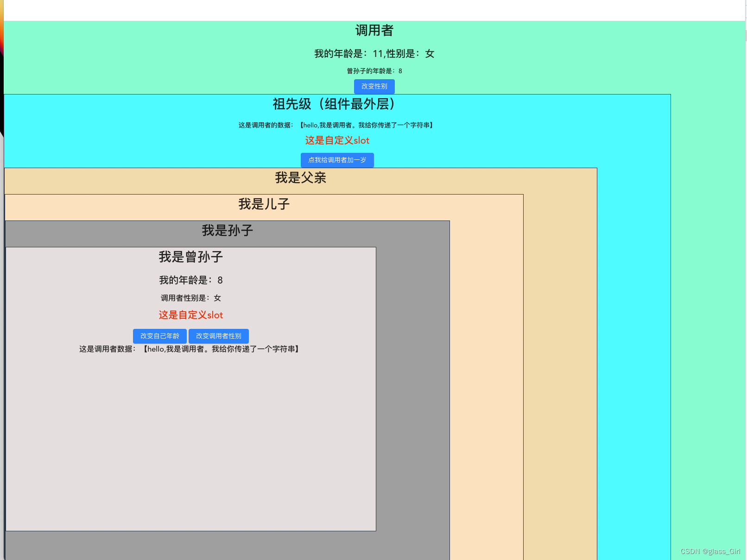747x560 pixels.
Task: Click the text 我的年龄是：11,性别是：女
Action: coord(374,54)
